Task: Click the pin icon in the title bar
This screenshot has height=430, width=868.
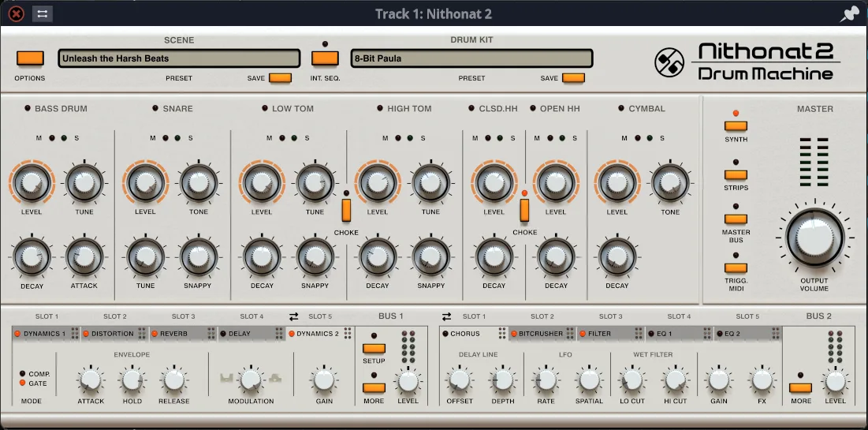Action: (x=850, y=14)
